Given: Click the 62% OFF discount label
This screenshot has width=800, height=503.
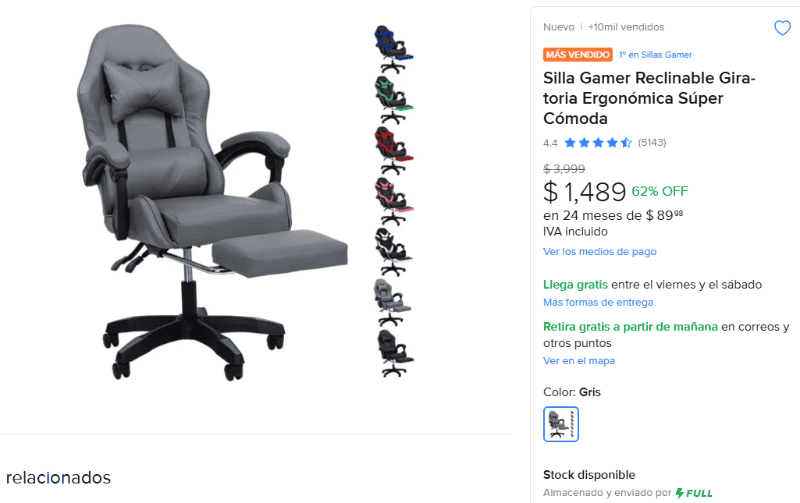Looking at the screenshot, I should (x=660, y=191).
